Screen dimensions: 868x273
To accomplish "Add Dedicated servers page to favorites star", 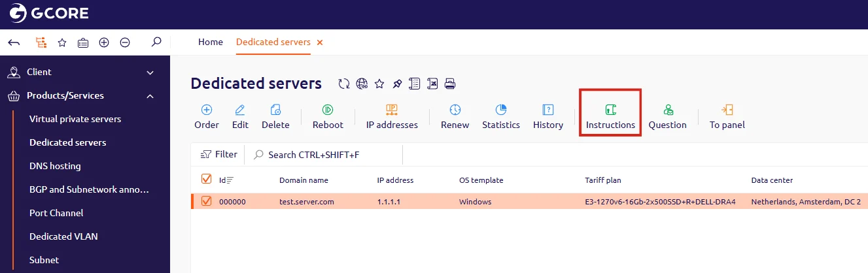I will coord(379,84).
